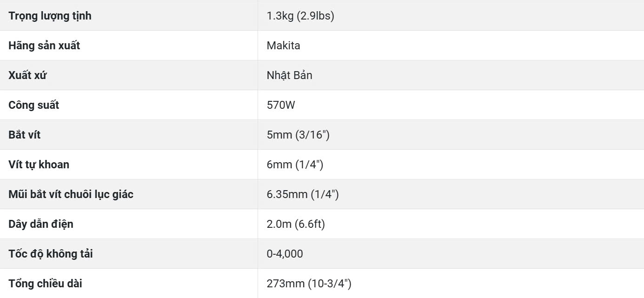Select the 1.3kg (2.9lbs) value
The image size is (644, 298).
(x=300, y=16)
